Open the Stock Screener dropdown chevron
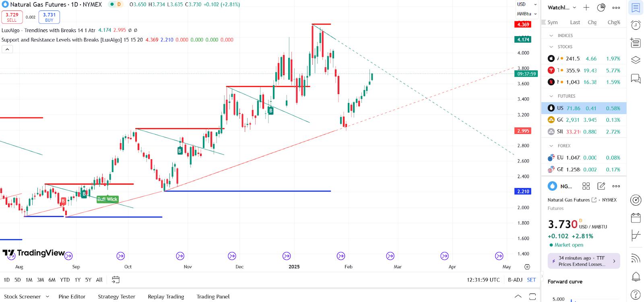This screenshot has height=302, width=644. click(x=47, y=297)
